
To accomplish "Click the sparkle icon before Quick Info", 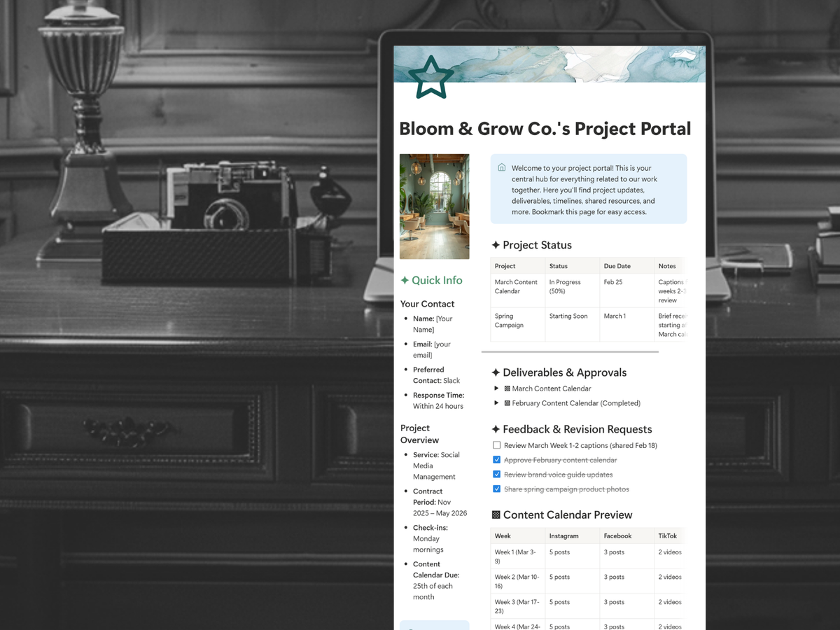I will pos(405,280).
